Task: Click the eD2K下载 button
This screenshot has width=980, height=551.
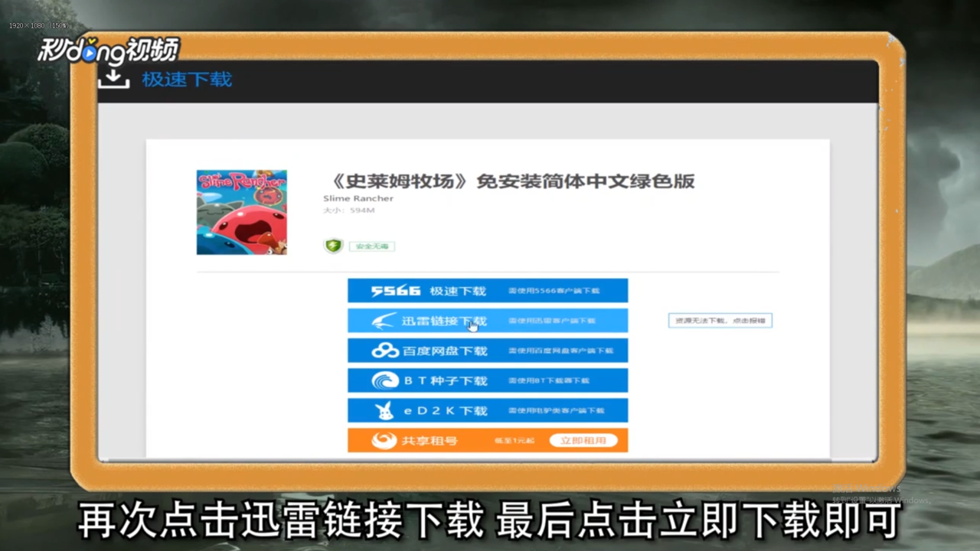Action: [487, 410]
